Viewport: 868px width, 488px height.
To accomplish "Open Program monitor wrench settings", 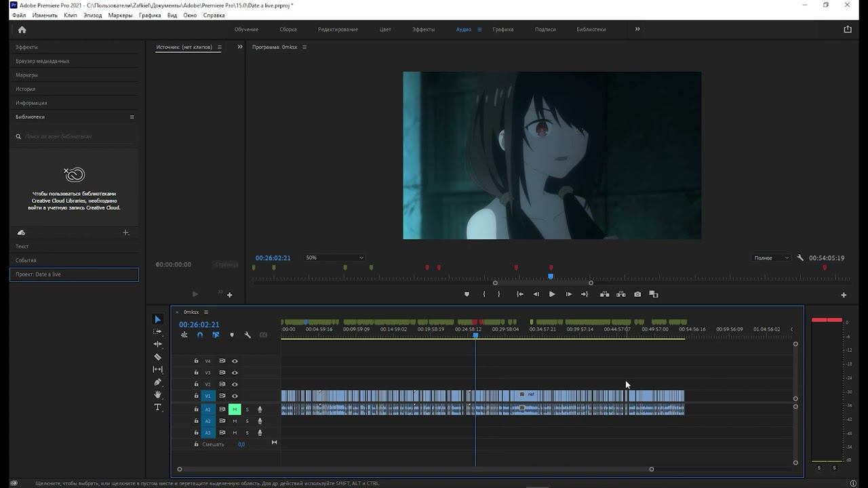I will [x=800, y=258].
